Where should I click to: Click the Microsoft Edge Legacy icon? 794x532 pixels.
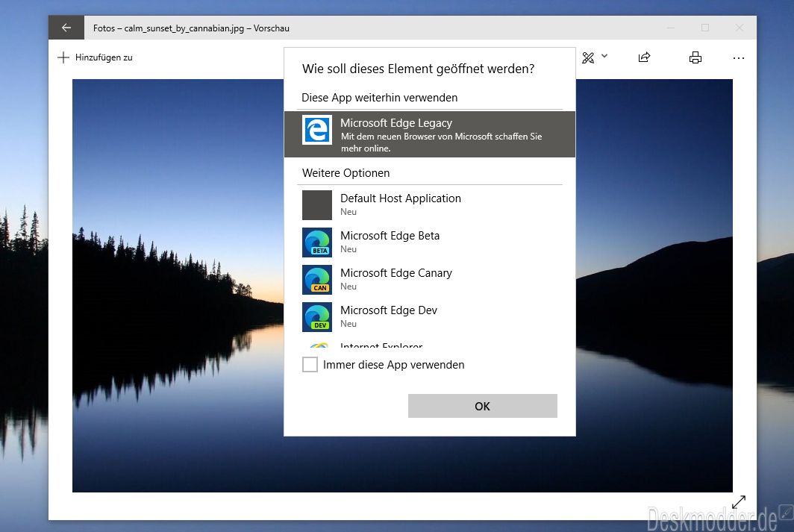[x=317, y=130]
